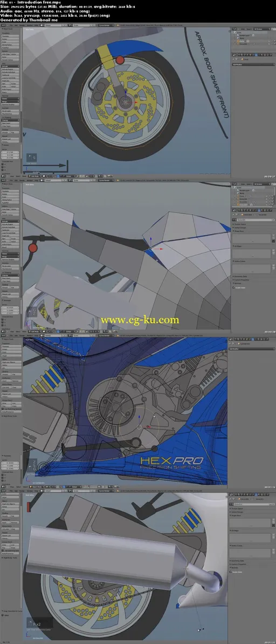Open Window menu in front-wheel frame top bar
Viewport: 276px width, 644px height.
pos(29,25)
